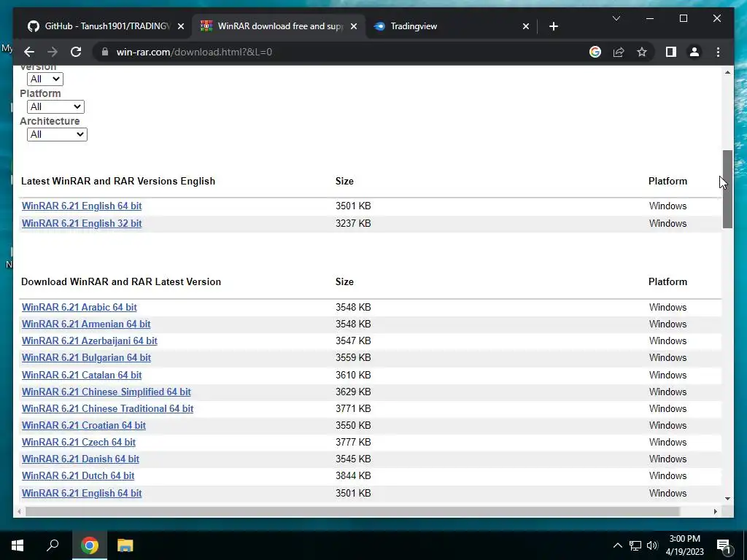Open the Architecture dropdown
The height and width of the screenshot is (560, 747).
pyautogui.click(x=57, y=134)
